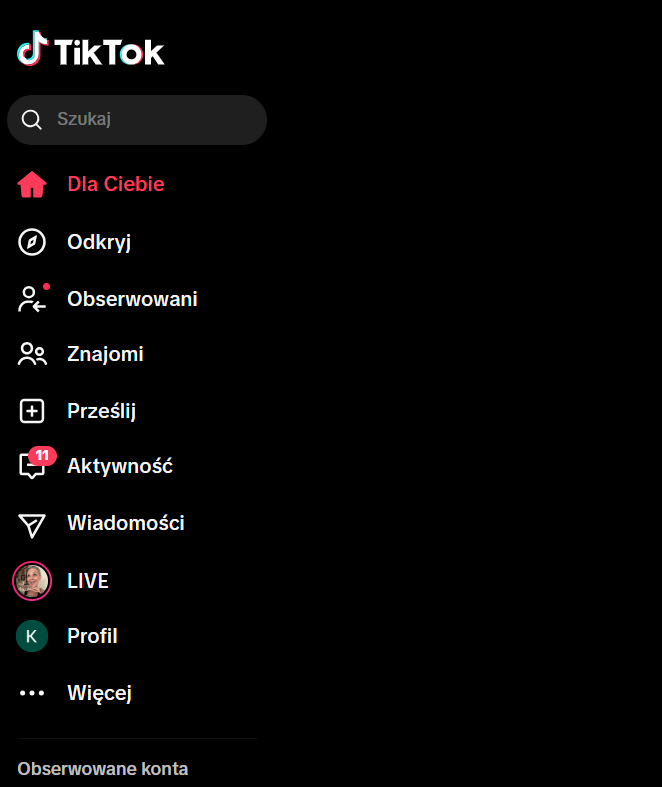Image resolution: width=662 pixels, height=787 pixels.
Task: Click the Dla Ciebie home icon
Action: coord(32,184)
